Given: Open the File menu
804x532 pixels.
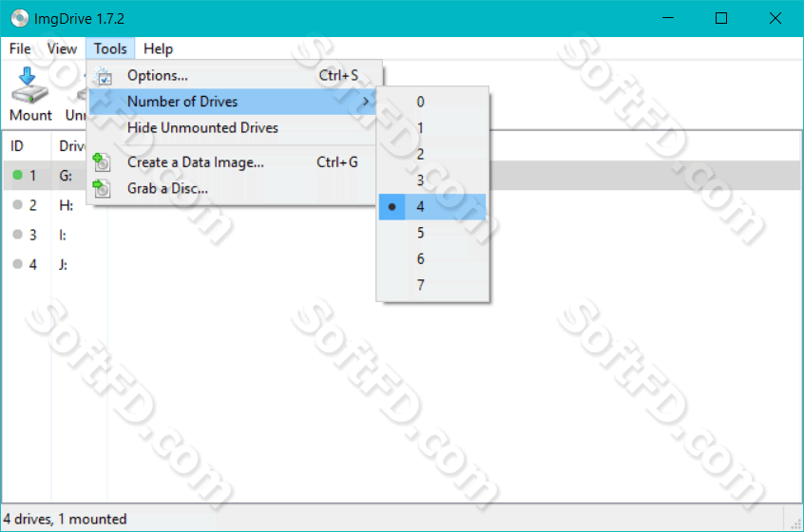Looking at the screenshot, I should click(20, 48).
